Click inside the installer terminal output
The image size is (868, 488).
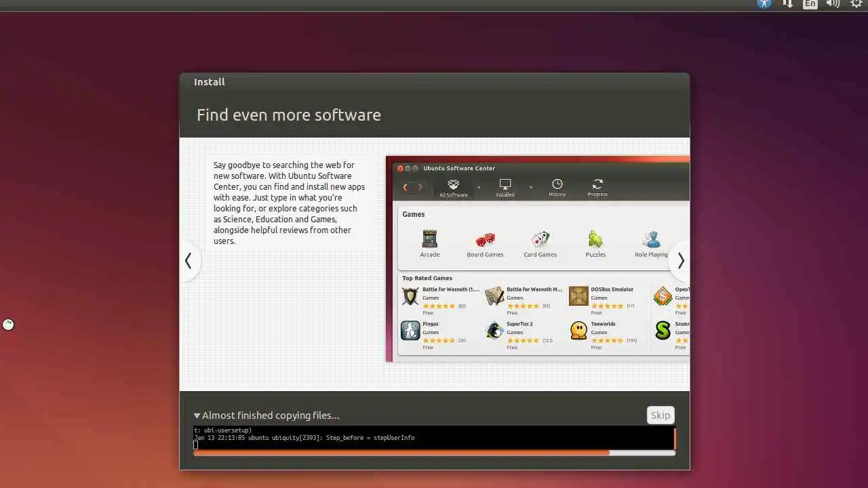click(x=433, y=438)
